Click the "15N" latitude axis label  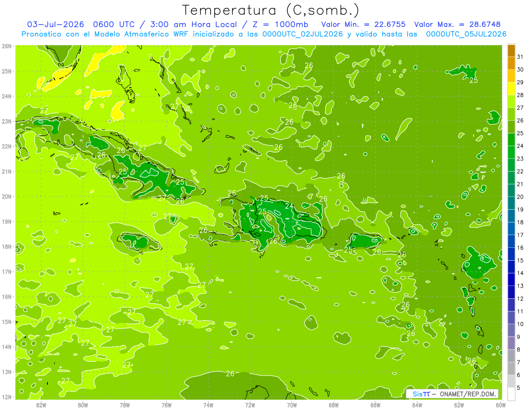7,321
